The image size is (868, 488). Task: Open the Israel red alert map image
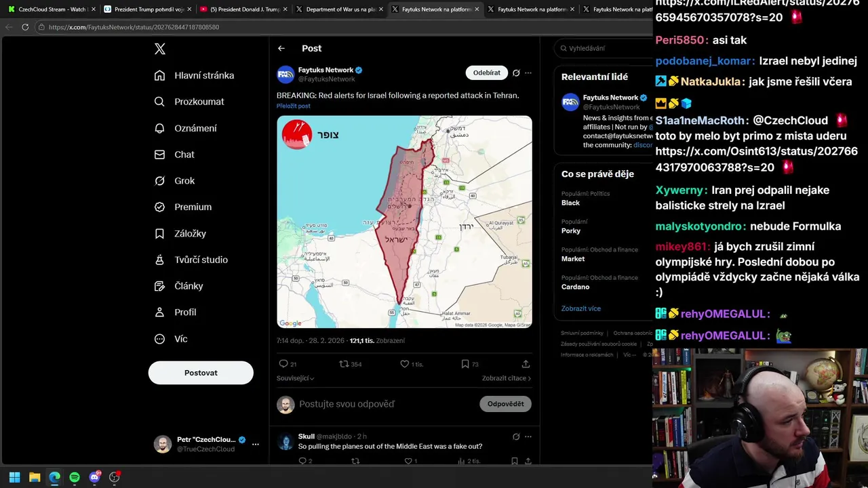tap(404, 222)
